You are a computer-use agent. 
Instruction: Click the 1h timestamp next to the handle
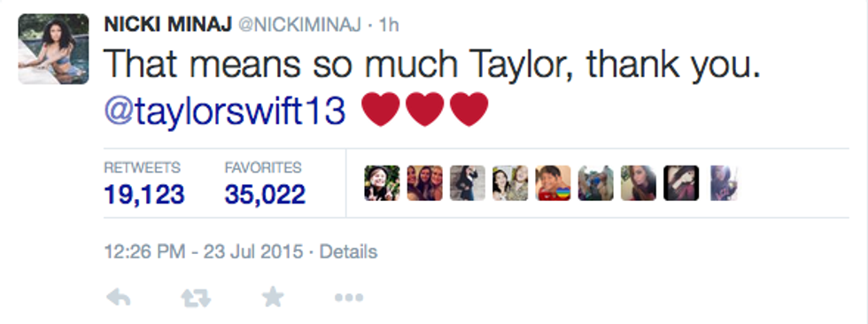[x=388, y=25]
